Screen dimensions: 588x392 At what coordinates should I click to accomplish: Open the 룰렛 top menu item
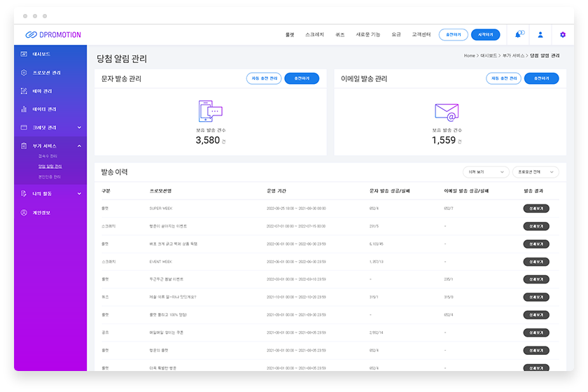tap(290, 34)
